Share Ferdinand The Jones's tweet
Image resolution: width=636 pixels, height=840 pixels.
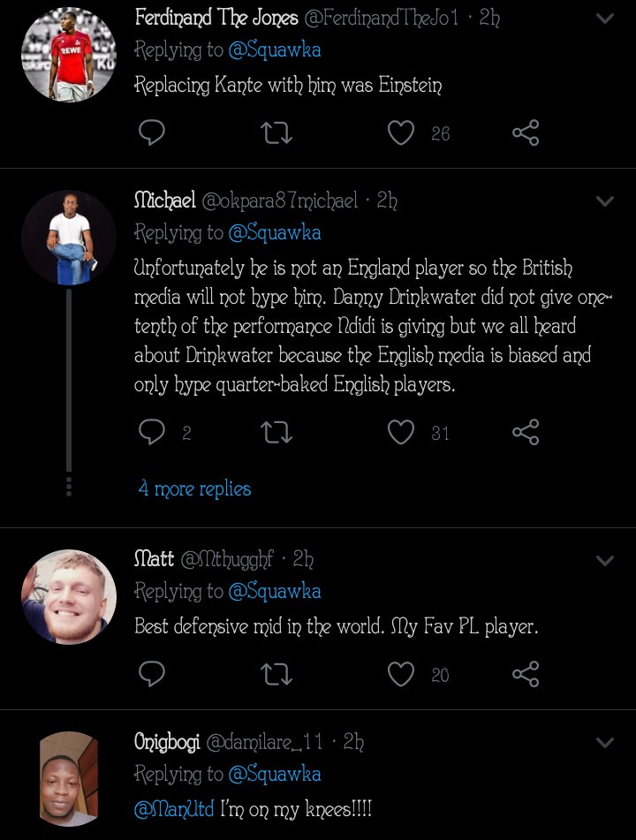point(526,133)
